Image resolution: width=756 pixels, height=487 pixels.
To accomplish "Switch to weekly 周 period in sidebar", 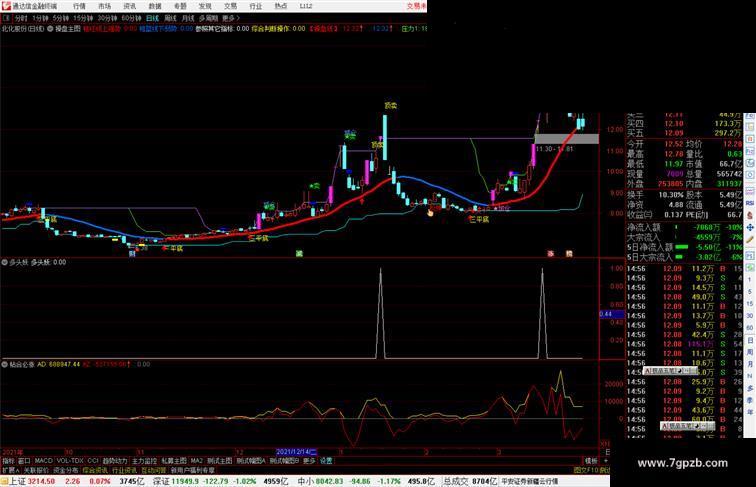I will click(x=750, y=352).
